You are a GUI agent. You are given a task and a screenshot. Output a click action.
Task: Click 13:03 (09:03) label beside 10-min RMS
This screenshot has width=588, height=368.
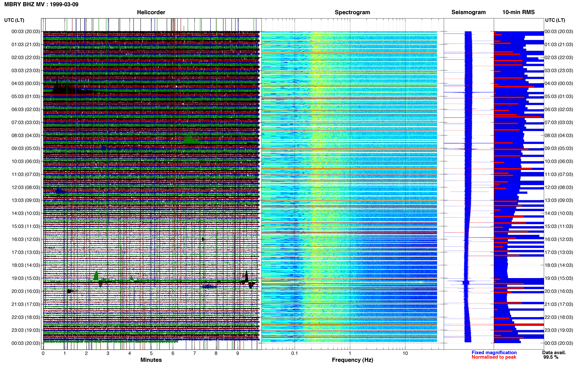[559, 200]
